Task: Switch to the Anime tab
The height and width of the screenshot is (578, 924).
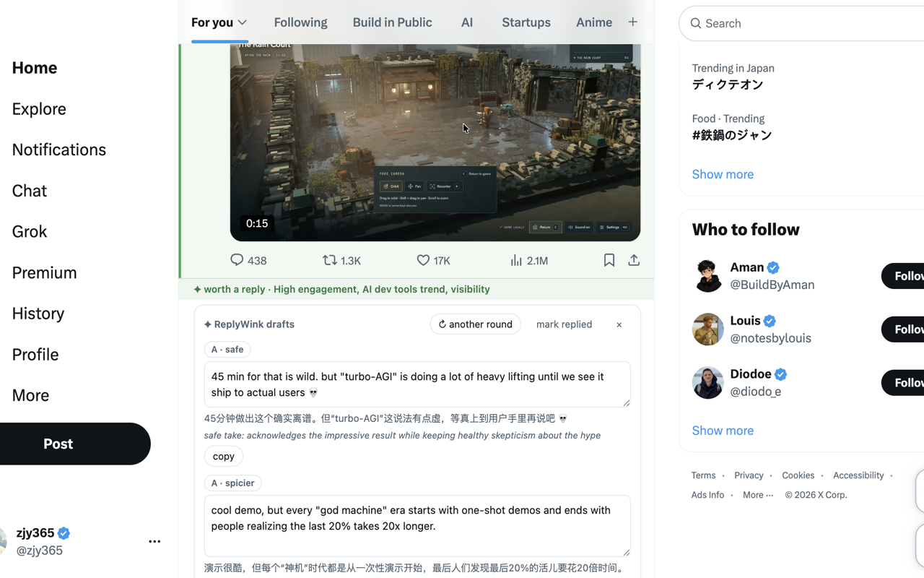Action: click(x=594, y=22)
